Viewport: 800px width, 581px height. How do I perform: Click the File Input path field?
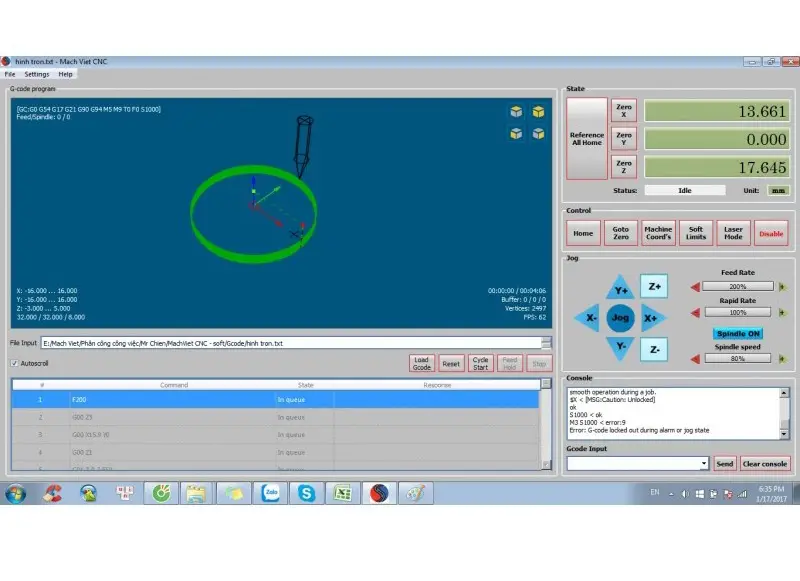pyautogui.click(x=291, y=343)
